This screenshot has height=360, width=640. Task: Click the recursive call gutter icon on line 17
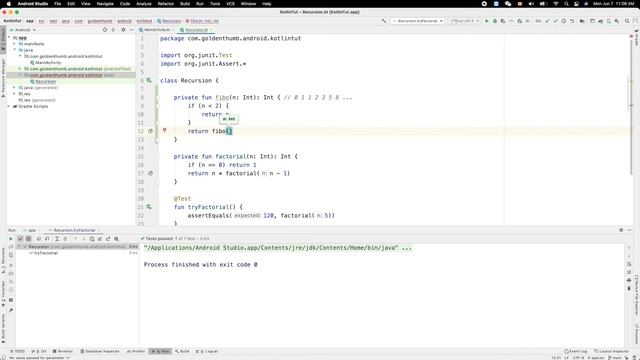150,173
